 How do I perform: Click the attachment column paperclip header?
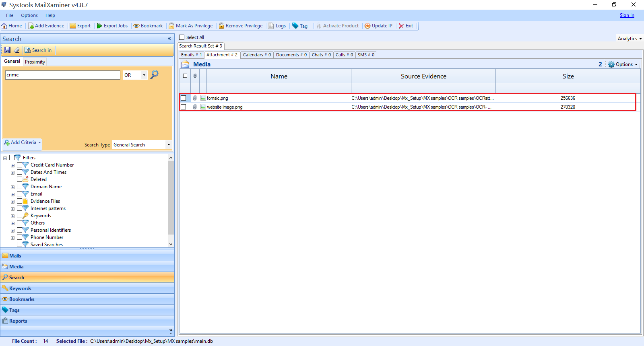pyautogui.click(x=195, y=76)
